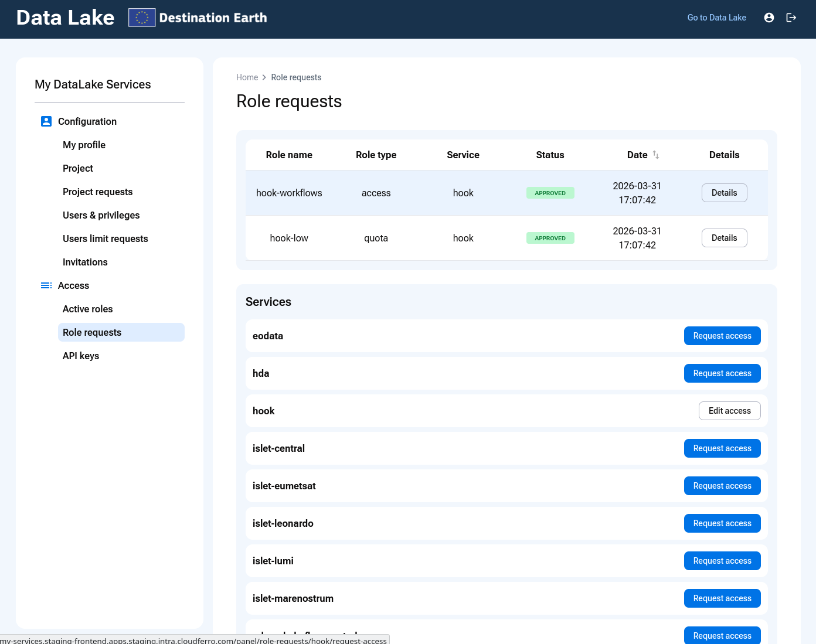Image resolution: width=816 pixels, height=644 pixels.
Task: Request access for islet-leonardo service
Action: 722,523
